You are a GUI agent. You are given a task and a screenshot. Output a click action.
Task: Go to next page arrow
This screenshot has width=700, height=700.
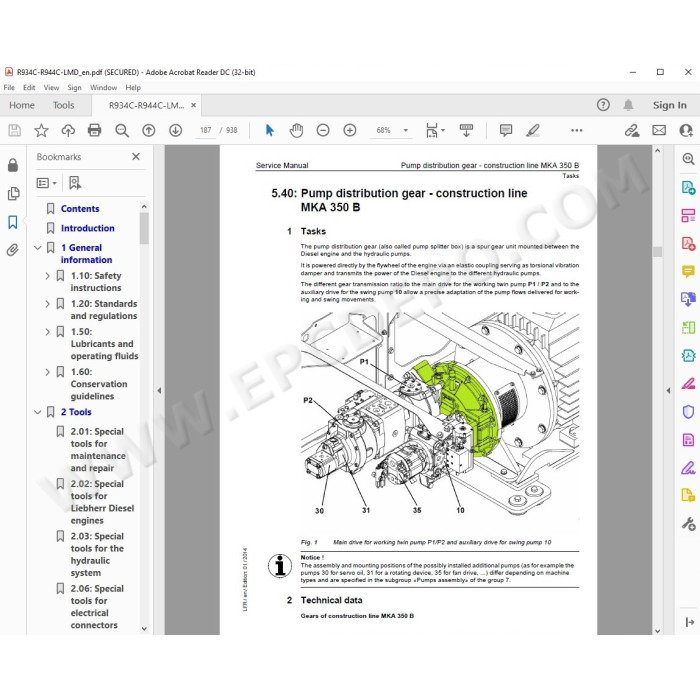[x=175, y=130]
